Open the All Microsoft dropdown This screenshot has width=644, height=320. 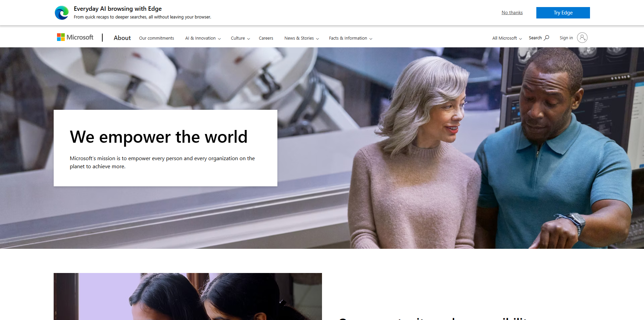coord(506,38)
